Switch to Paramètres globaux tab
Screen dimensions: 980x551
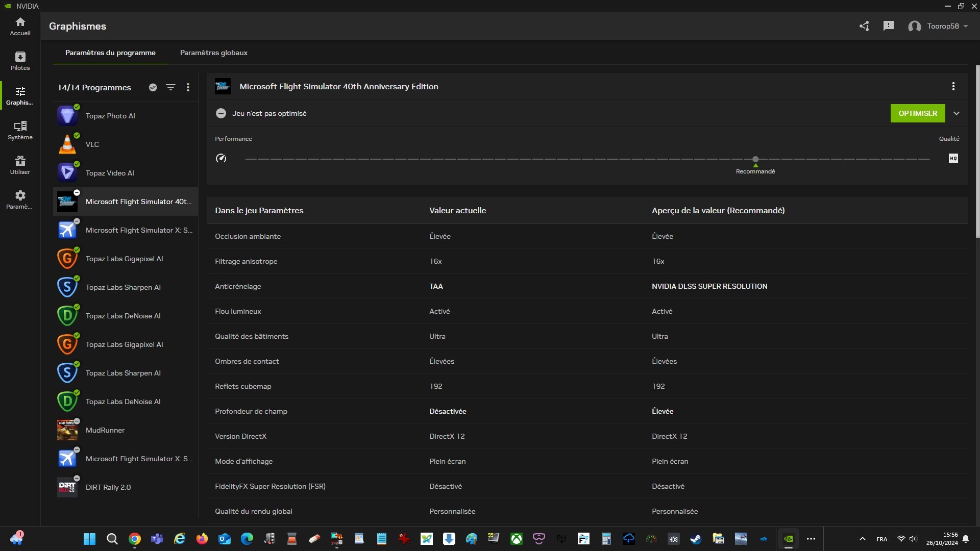pos(213,53)
